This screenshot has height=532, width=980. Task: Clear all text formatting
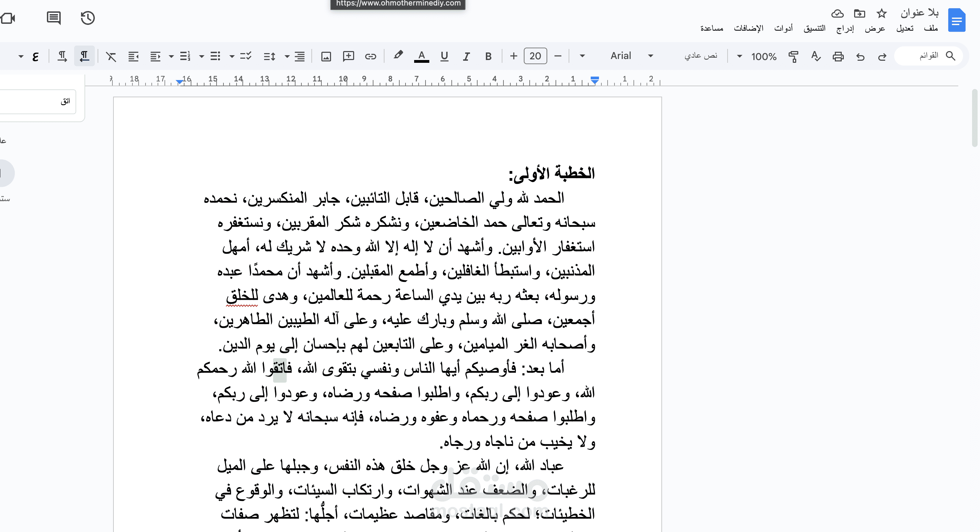111,56
